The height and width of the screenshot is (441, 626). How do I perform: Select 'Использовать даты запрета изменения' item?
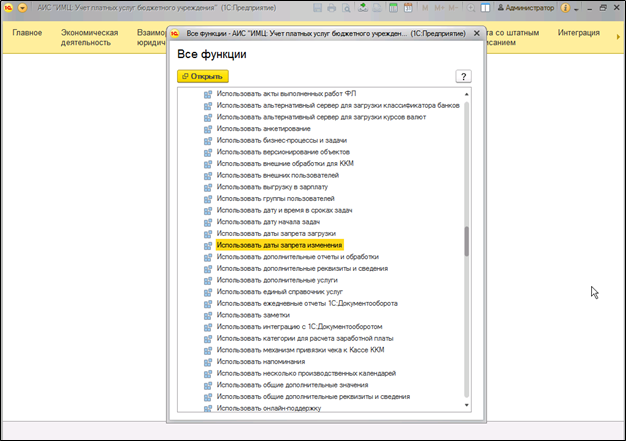279,245
